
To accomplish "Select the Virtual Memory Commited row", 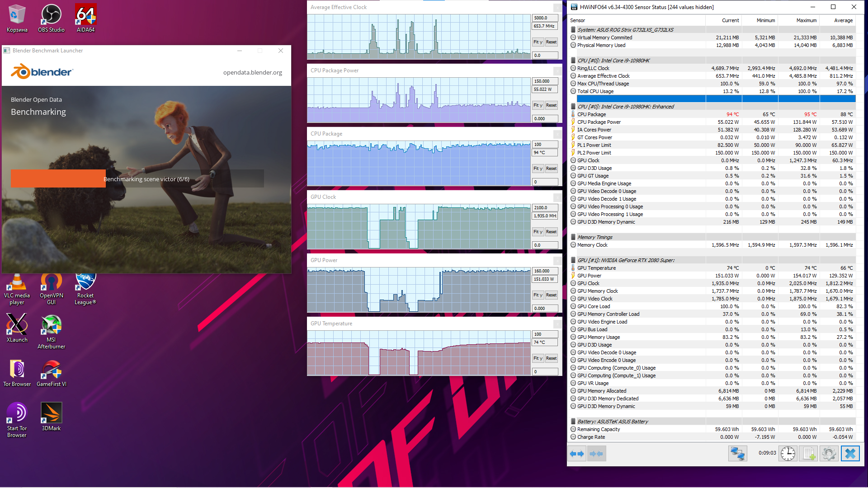I will point(712,38).
